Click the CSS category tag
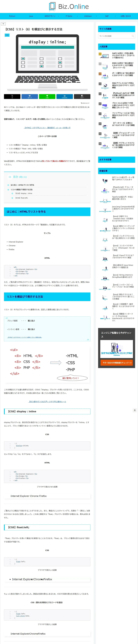Image resolution: width=138 pixels, height=644 pixels. pyautogui.click(x=7, y=35)
